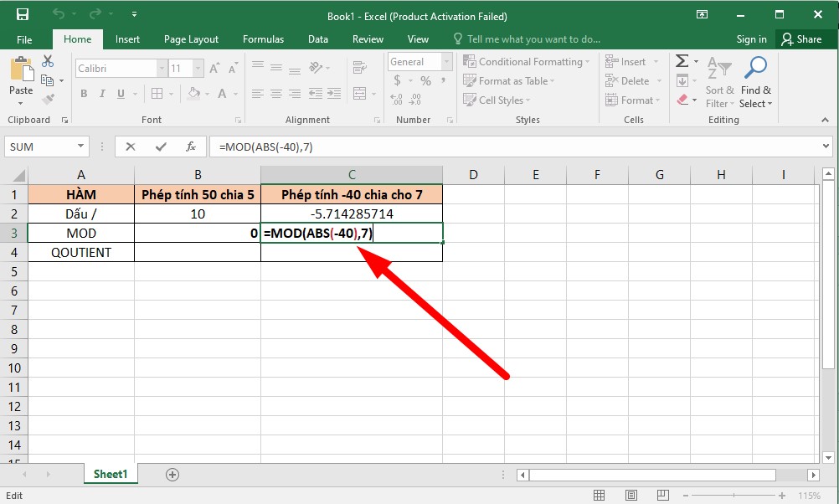Toggle italic formatting on the selection
839x504 pixels.
(x=100, y=93)
